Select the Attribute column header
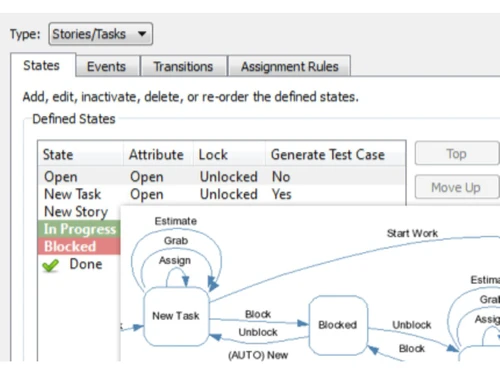500x375 pixels. 158,155
